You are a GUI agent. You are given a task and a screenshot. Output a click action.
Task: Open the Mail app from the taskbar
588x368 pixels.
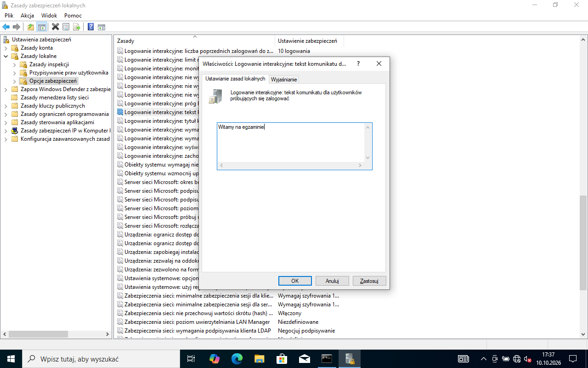click(304, 359)
